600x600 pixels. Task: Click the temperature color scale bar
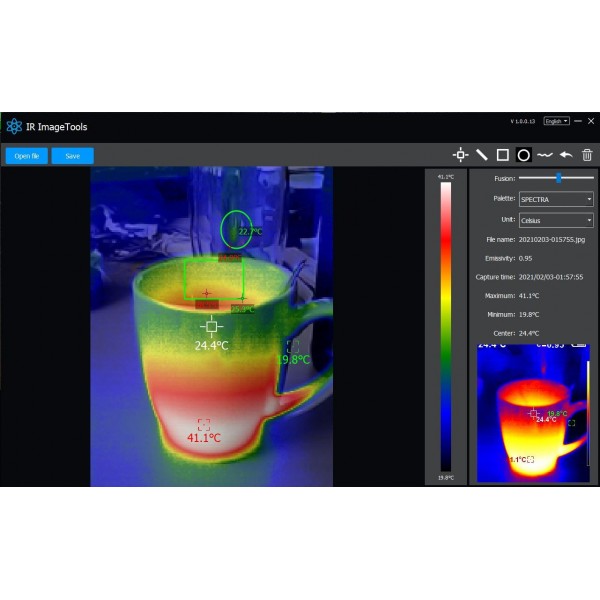tap(445, 325)
